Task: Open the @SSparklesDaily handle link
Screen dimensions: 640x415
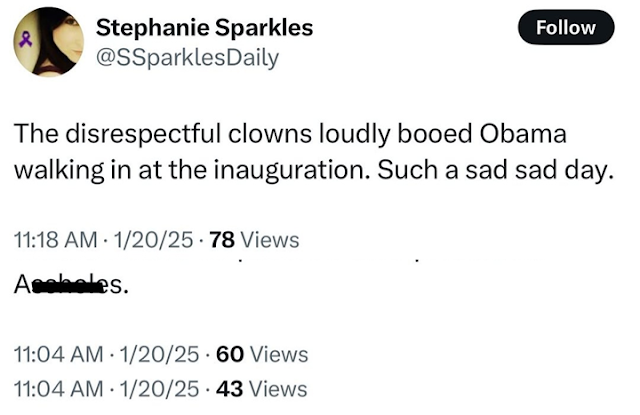Action: tap(187, 57)
